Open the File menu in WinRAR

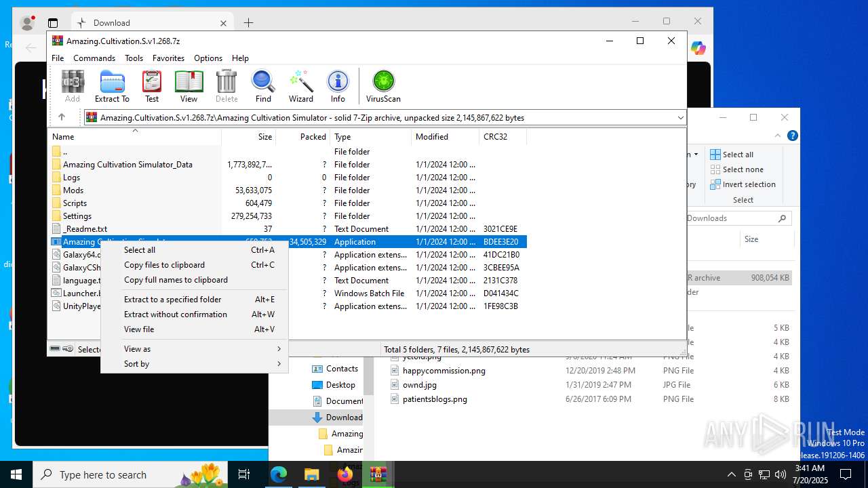click(x=58, y=58)
